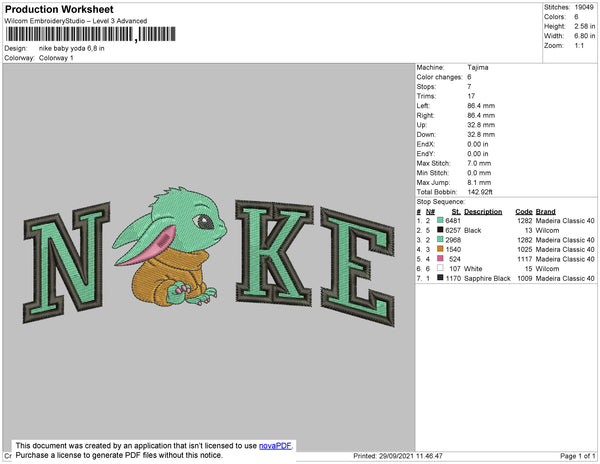
Task: Click the 'Colorway 1' value
Action: [56, 58]
